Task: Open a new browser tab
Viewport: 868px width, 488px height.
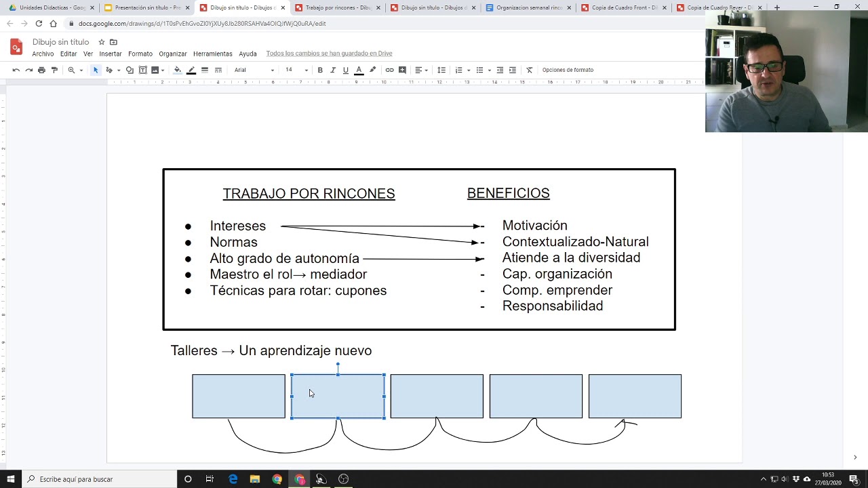Action: tap(776, 7)
